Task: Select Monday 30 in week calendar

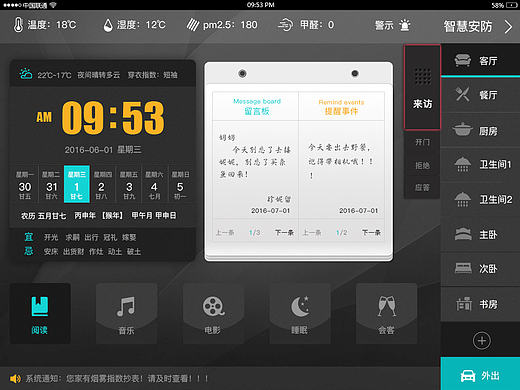Action: click(x=25, y=184)
